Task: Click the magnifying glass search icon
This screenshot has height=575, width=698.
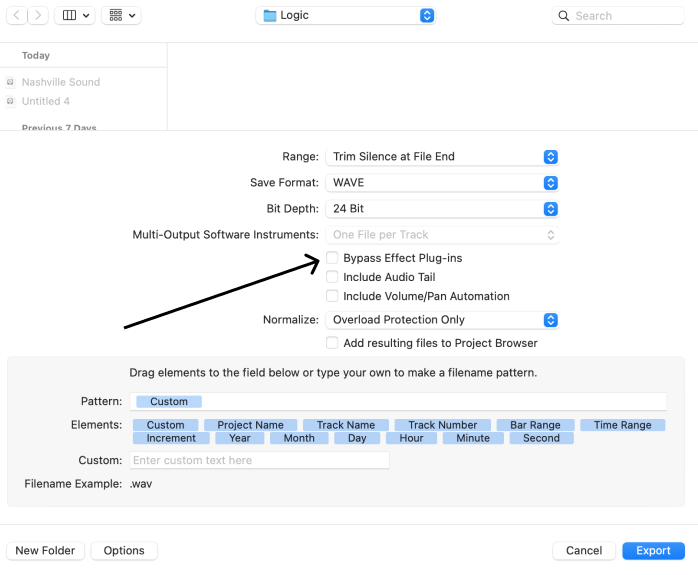Action: coord(564,16)
